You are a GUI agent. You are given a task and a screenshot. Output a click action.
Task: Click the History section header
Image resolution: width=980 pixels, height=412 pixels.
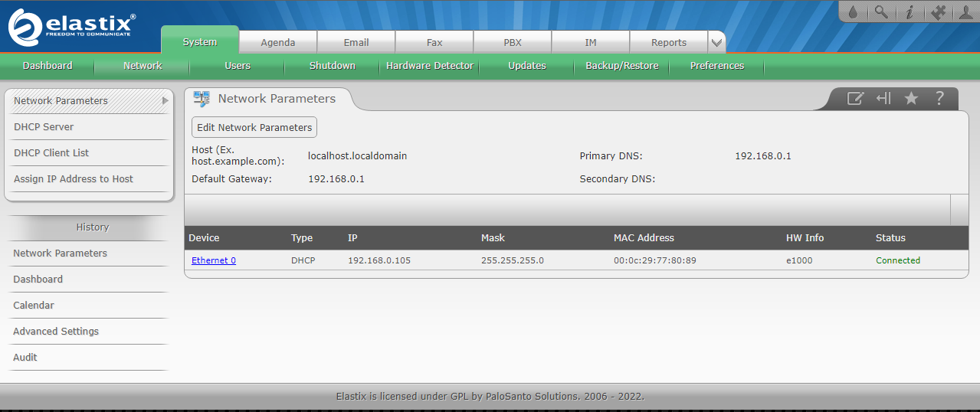pyautogui.click(x=92, y=227)
